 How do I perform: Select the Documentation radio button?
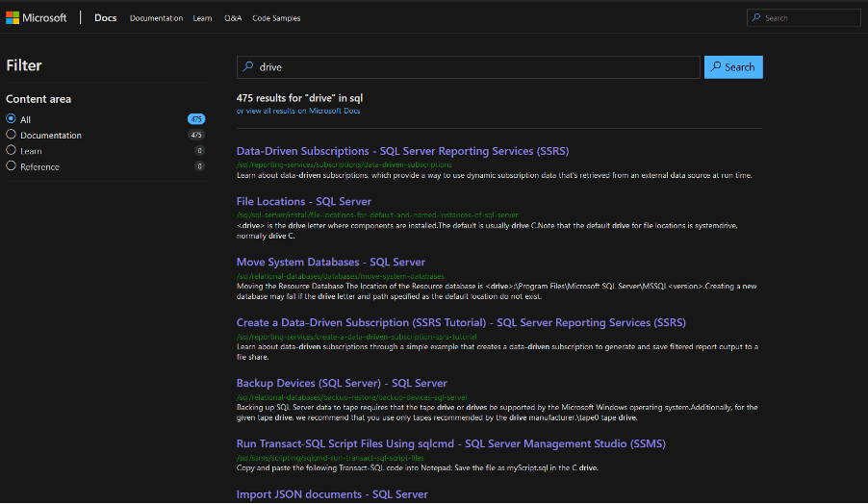coord(12,134)
